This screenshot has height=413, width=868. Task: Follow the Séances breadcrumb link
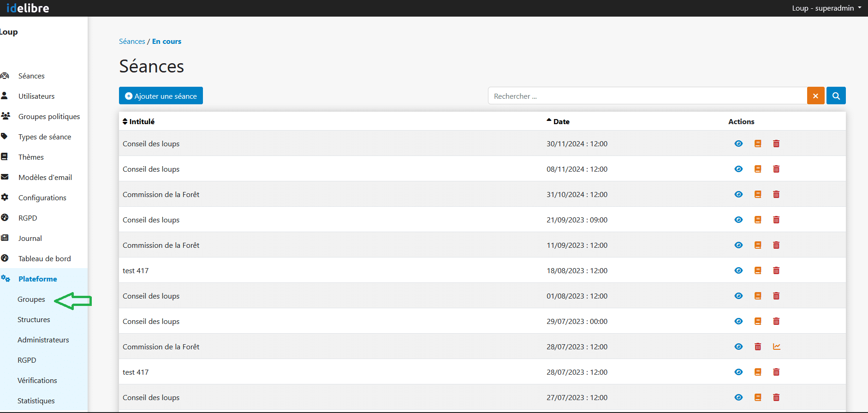point(132,41)
